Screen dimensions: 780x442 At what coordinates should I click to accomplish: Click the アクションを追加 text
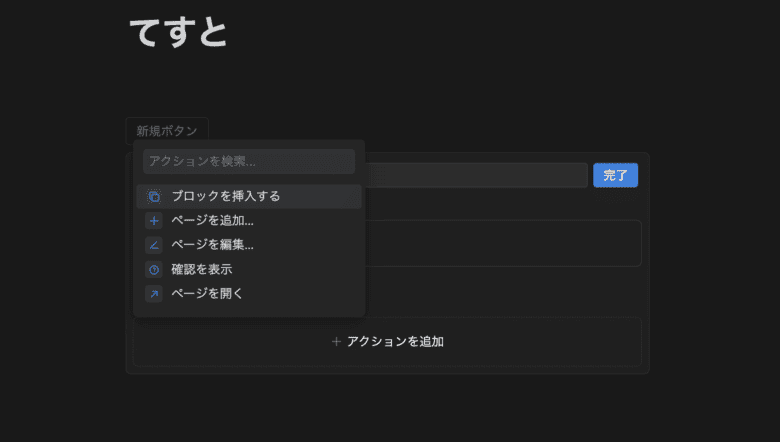pyautogui.click(x=395, y=341)
